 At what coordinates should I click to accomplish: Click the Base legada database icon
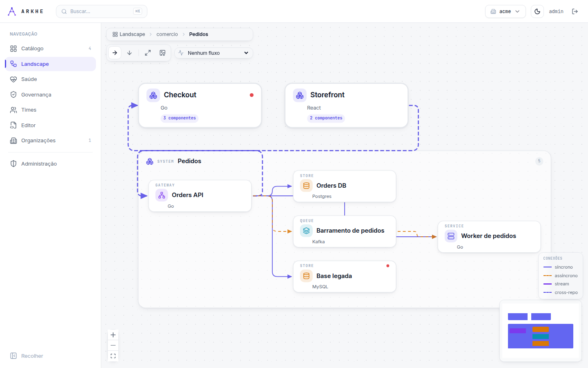(306, 276)
